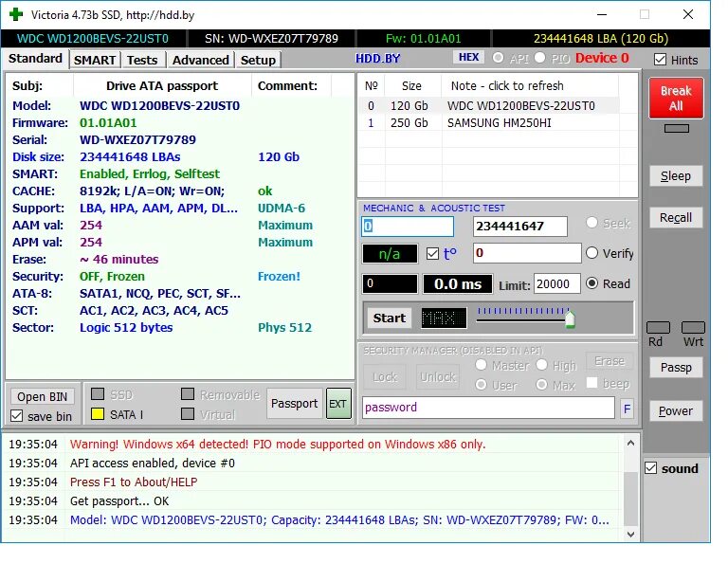Click the n/a temperature display
The height and width of the screenshot is (582, 728).
coord(390,254)
